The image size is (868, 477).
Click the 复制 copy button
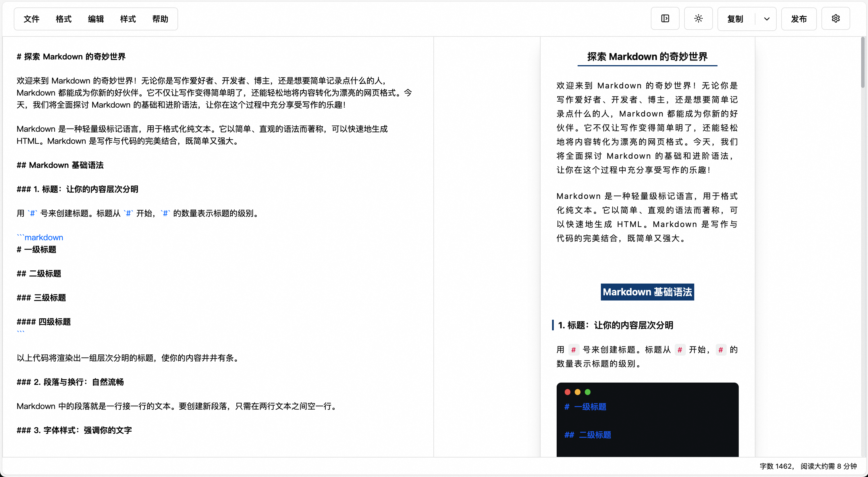click(735, 19)
